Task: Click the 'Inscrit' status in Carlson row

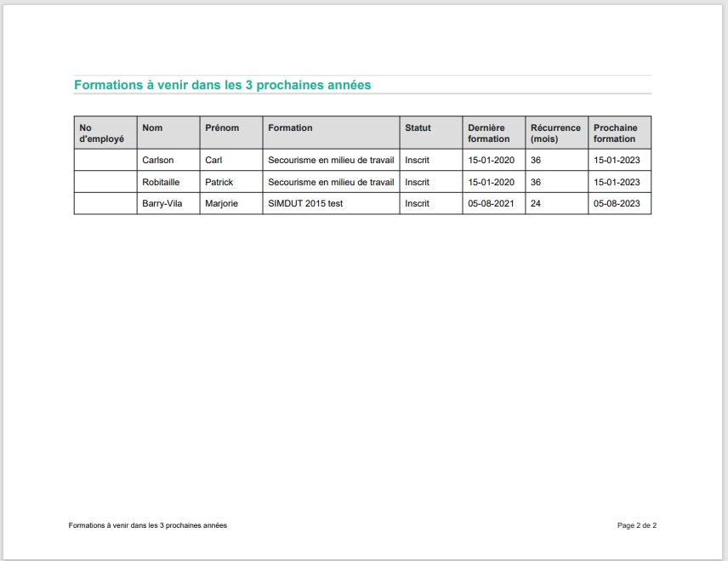Action: click(x=431, y=160)
